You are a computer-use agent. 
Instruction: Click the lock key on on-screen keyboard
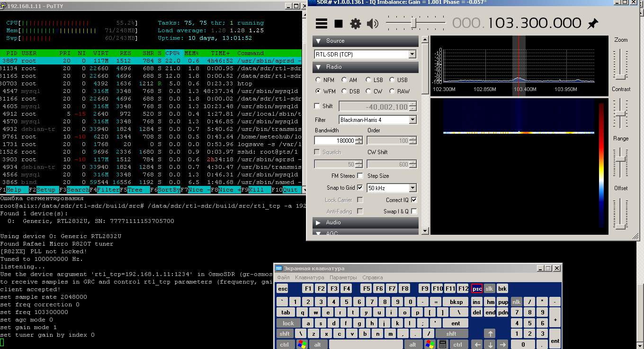click(288, 323)
